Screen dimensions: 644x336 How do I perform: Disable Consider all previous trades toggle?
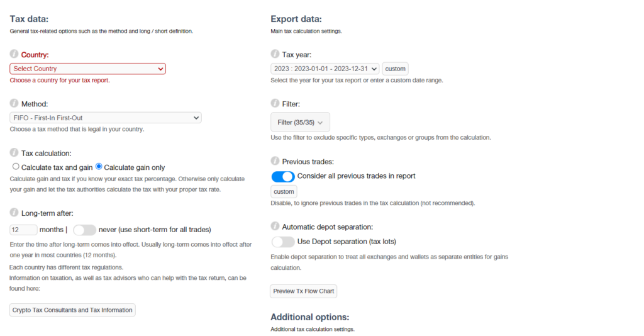[x=283, y=176]
